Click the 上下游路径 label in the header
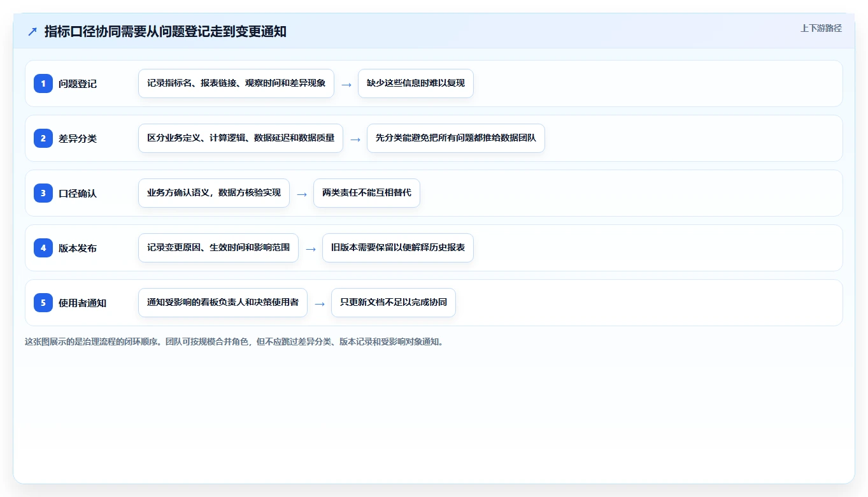The width and height of the screenshot is (868, 497). tap(821, 28)
